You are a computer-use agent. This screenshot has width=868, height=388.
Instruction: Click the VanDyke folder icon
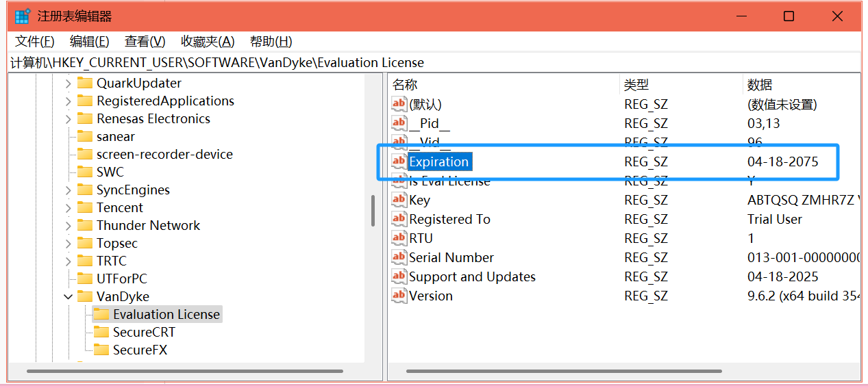[85, 296]
